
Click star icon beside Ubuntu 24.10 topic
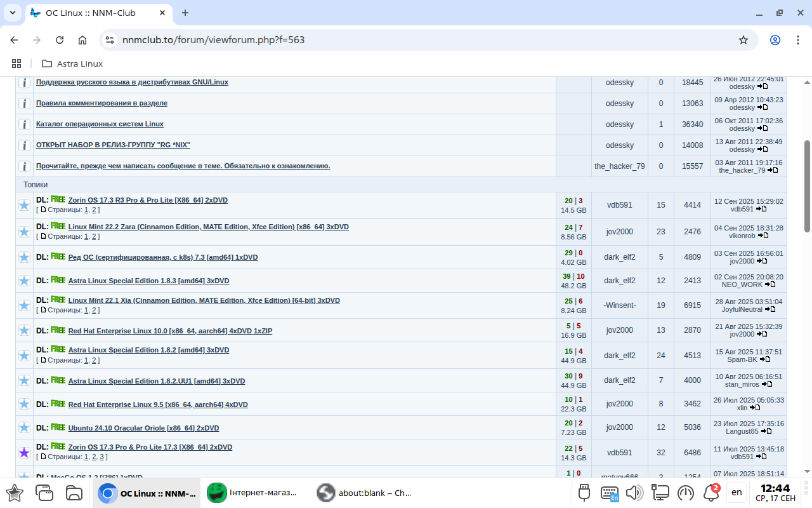coord(24,427)
